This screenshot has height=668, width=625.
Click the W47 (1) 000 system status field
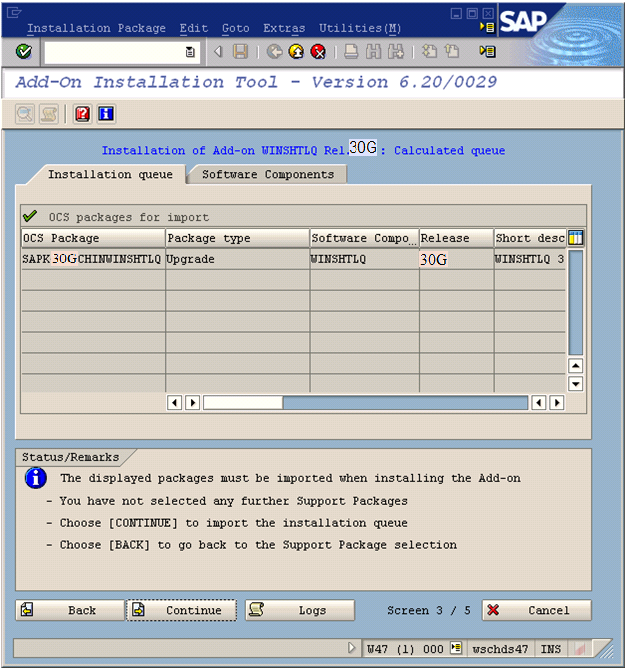(x=405, y=649)
